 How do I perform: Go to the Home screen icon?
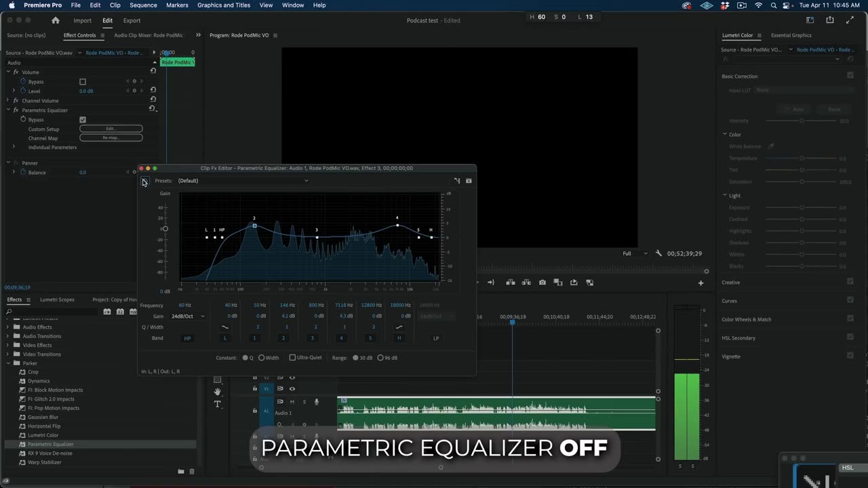[x=56, y=20]
